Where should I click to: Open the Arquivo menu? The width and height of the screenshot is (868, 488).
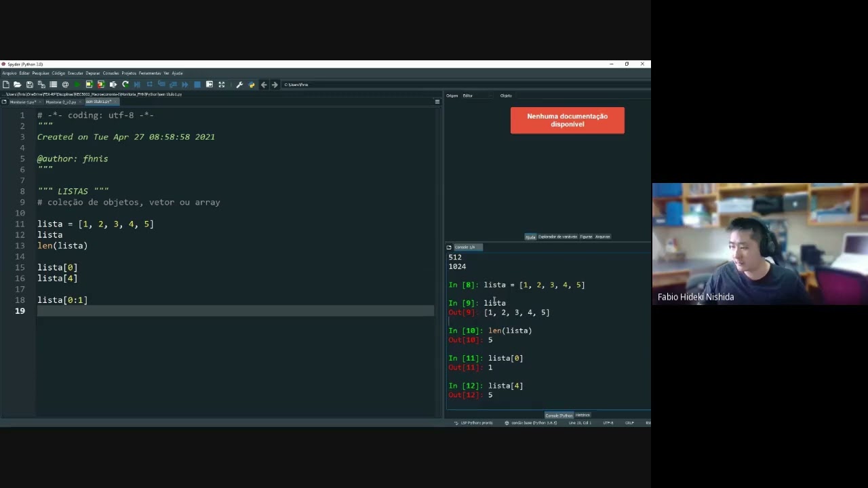[9, 73]
